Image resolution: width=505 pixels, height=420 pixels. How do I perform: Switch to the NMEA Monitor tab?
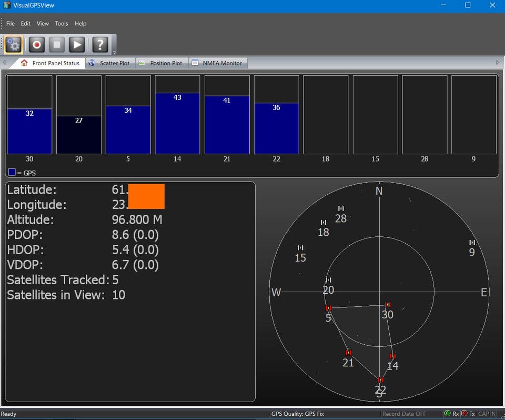coord(217,63)
